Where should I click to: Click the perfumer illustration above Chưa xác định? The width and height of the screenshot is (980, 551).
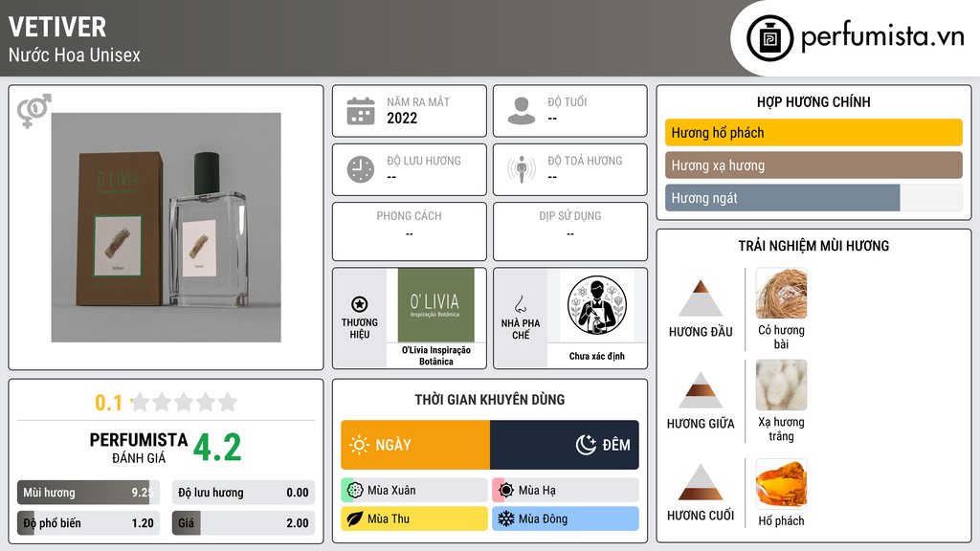click(x=597, y=305)
